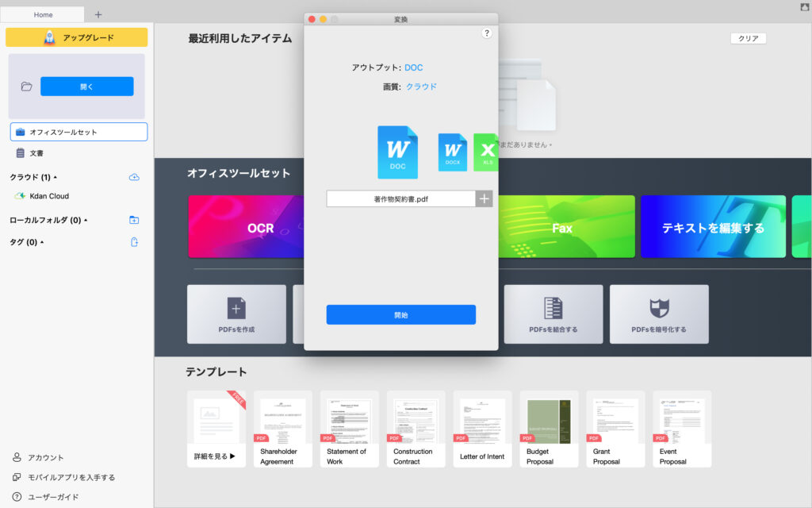Close the 変換 dialog with red button
The height and width of the screenshot is (508, 812).
click(312, 19)
